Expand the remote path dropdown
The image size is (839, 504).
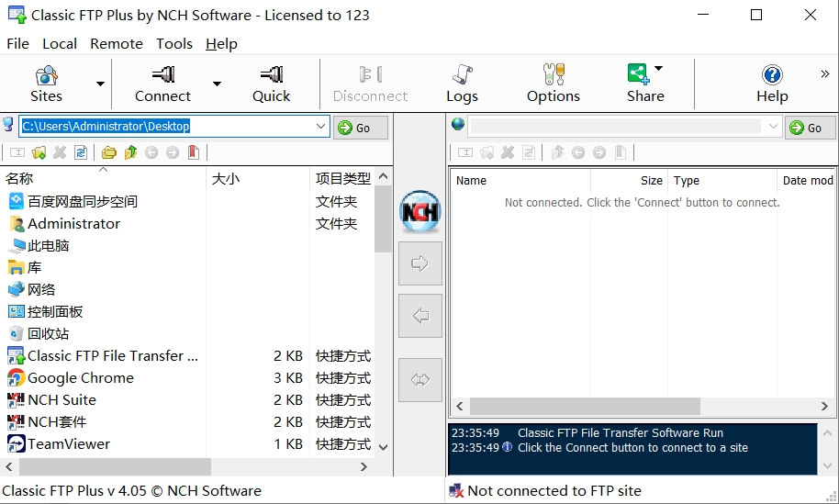coord(773,127)
